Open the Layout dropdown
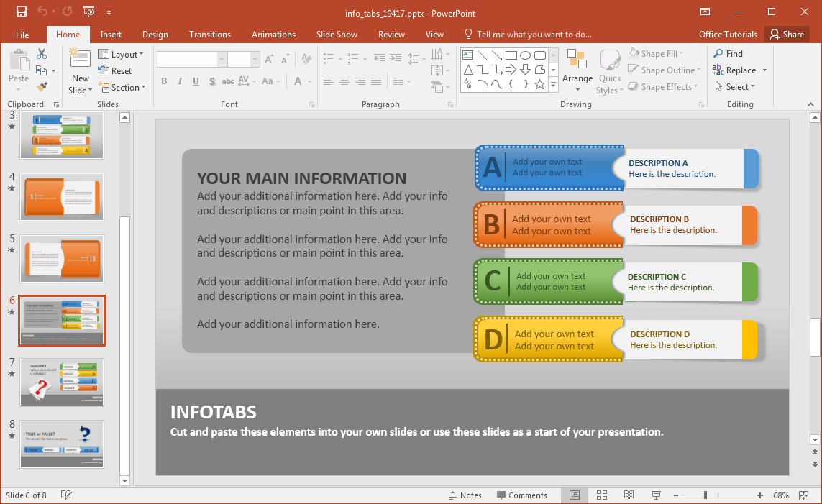 122,54
